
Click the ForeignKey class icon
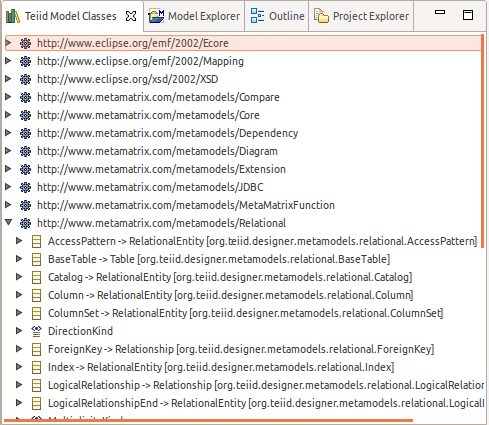(x=36, y=349)
